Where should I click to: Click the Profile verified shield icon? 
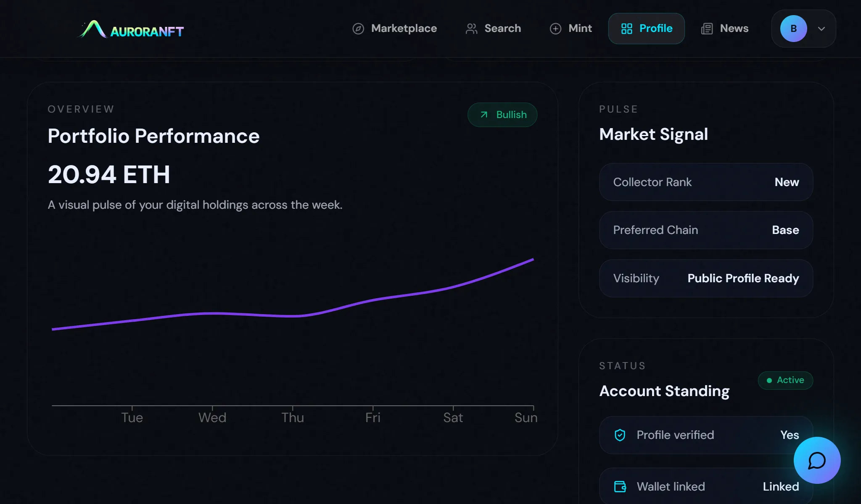click(x=620, y=435)
